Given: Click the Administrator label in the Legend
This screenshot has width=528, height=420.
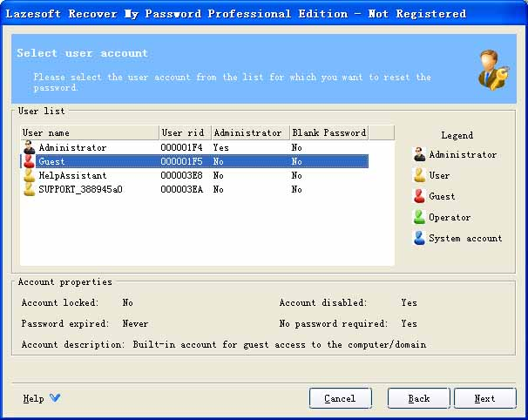Looking at the screenshot, I should click(x=463, y=154).
